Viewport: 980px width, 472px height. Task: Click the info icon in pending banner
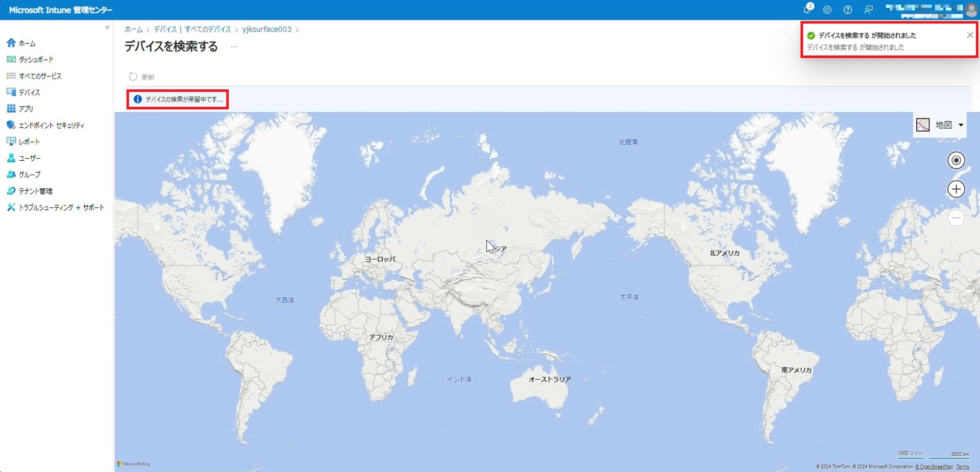(137, 99)
